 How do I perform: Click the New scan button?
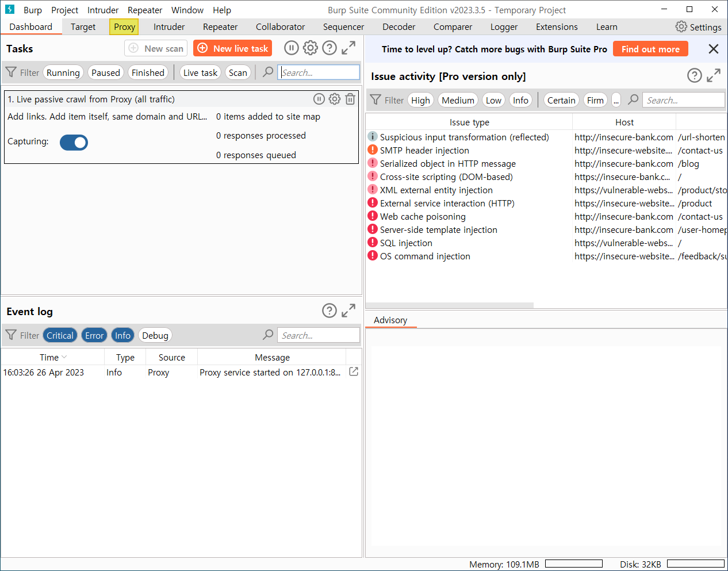(156, 48)
